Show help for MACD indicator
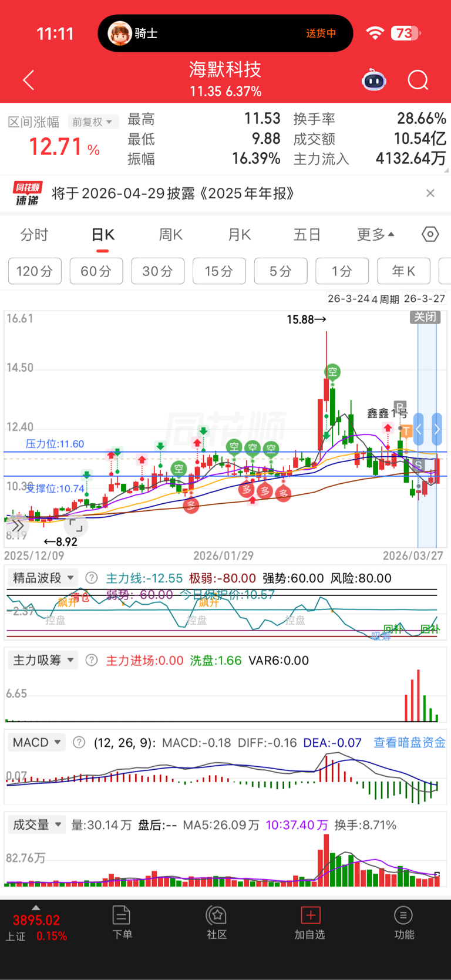This screenshot has width=451, height=980. point(79,742)
